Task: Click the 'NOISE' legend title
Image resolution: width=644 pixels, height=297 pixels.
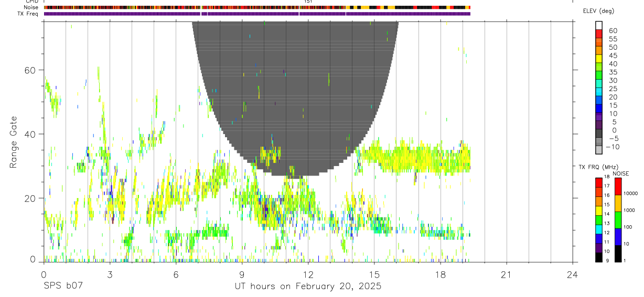Action: point(621,173)
